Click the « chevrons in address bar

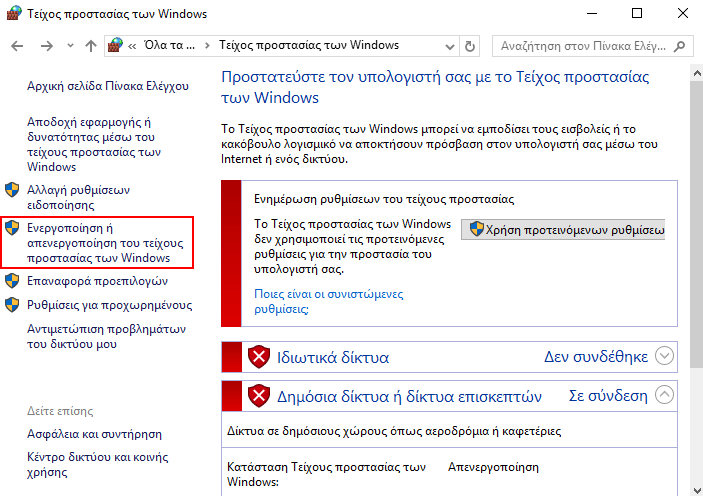pos(132,46)
